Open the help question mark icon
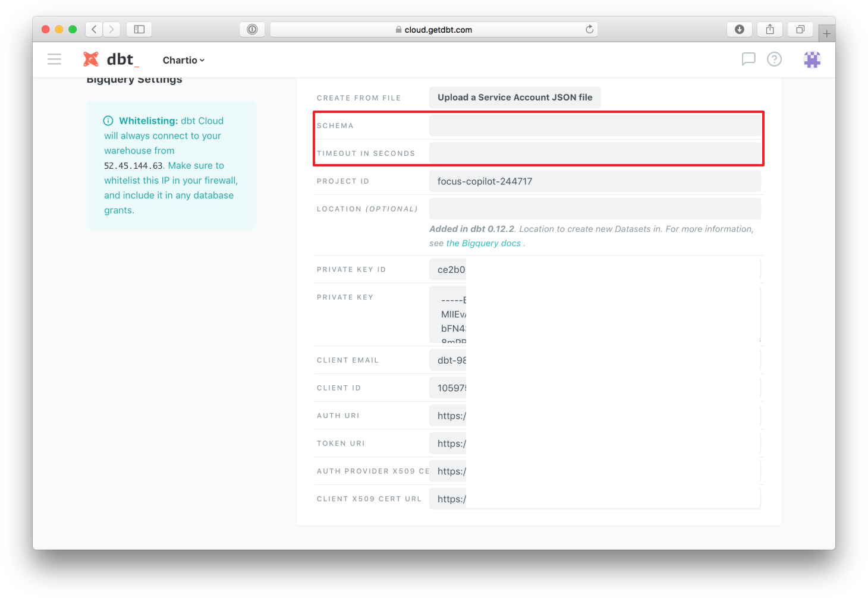868x598 pixels. click(774, 59)
